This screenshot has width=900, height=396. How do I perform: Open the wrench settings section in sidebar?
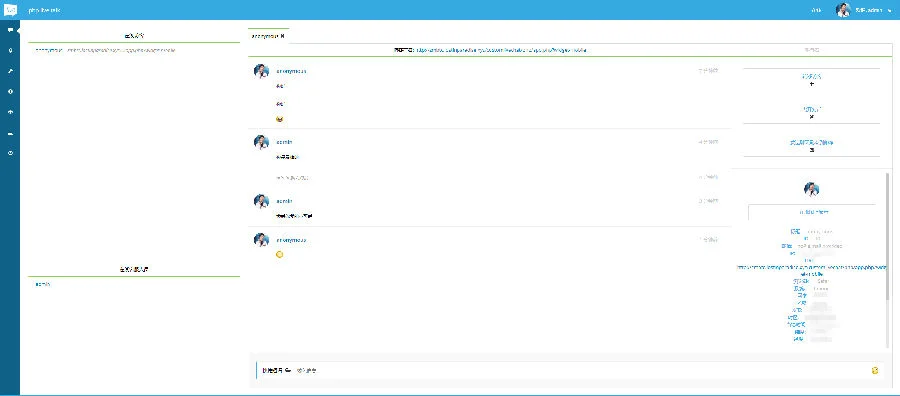(10, 71)
